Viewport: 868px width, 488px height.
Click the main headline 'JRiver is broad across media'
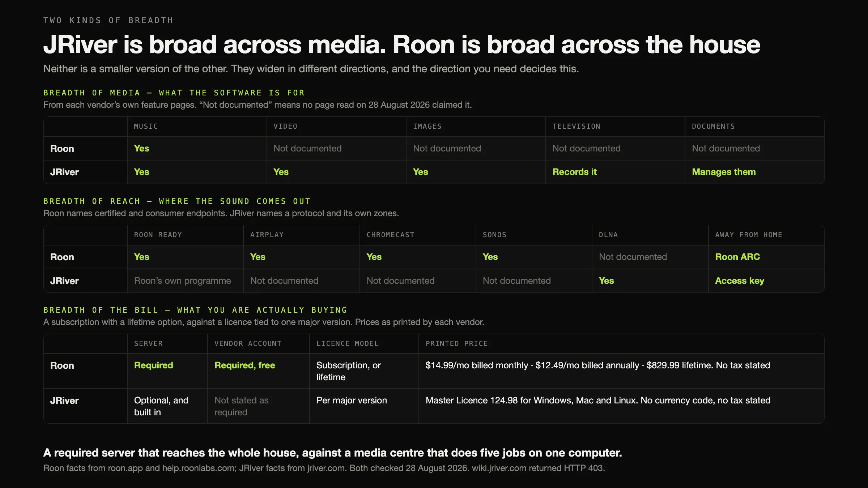point(401,45)
